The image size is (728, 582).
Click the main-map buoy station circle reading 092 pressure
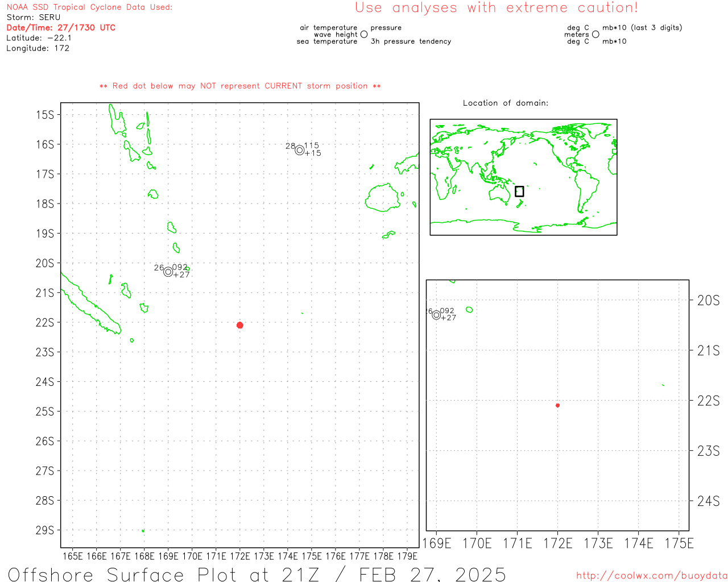168,272
